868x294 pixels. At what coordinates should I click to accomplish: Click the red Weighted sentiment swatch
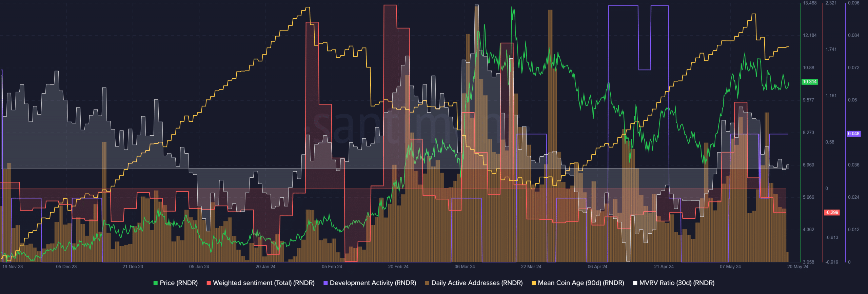209,283
